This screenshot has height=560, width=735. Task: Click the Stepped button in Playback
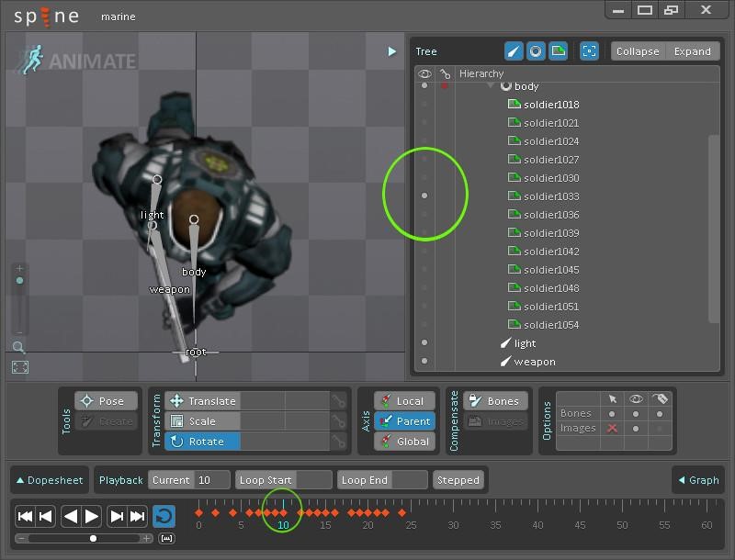[x=458, y=480]
